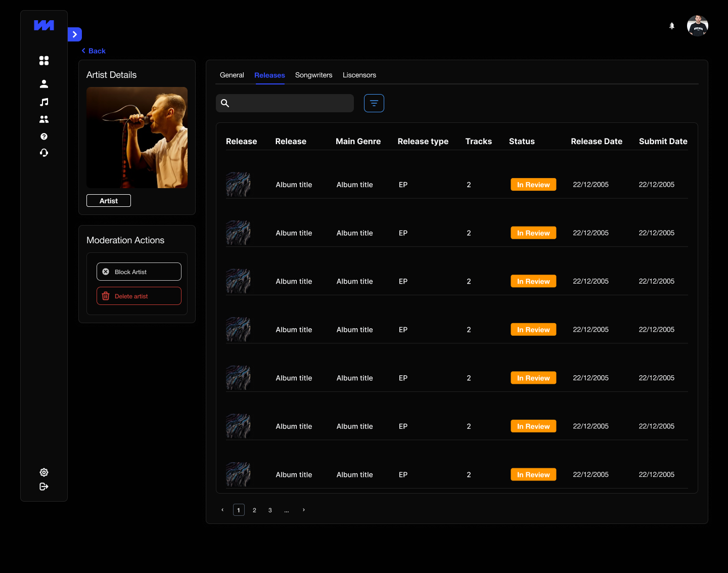Screen dimensions: 728x573
Task: Click the releases search field
Action: [x=291, y=103]
